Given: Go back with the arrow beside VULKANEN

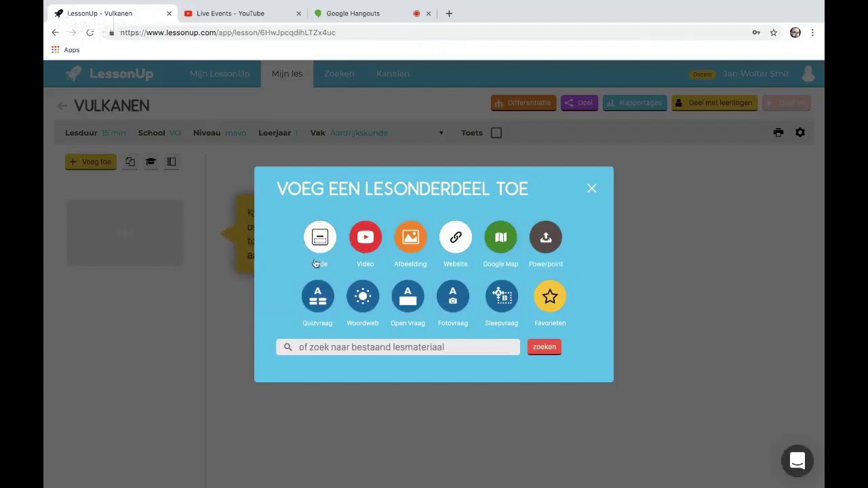Looking at the screenshot, I should click(x=62, y=106).
